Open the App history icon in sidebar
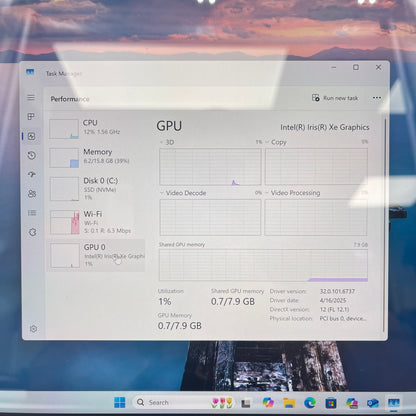 (x=32, y=155)
